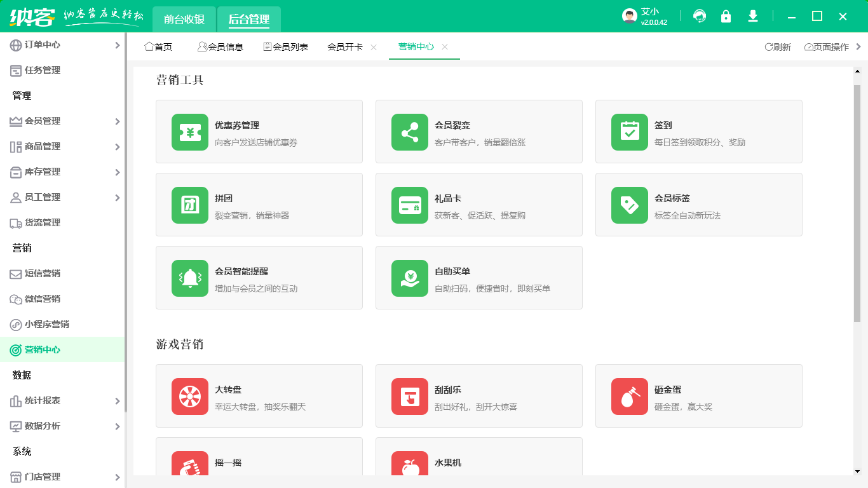Open the customer service headset icon

pos(700,17)
